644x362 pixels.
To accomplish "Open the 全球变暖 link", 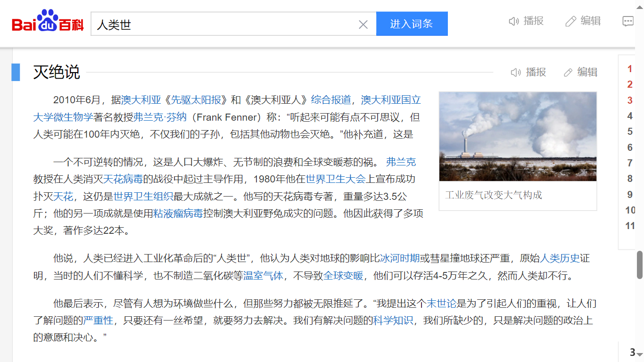I will [343, 275].
